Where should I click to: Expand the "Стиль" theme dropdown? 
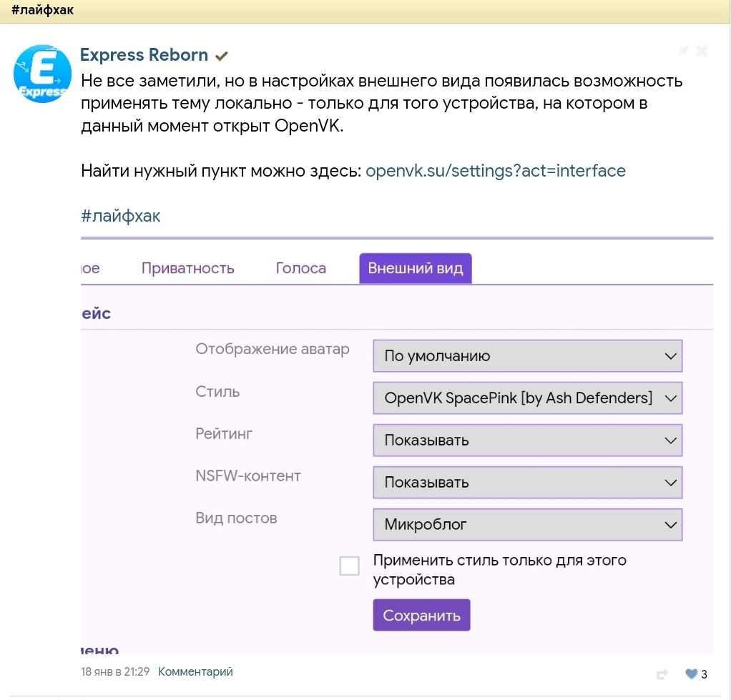(527, 398)
